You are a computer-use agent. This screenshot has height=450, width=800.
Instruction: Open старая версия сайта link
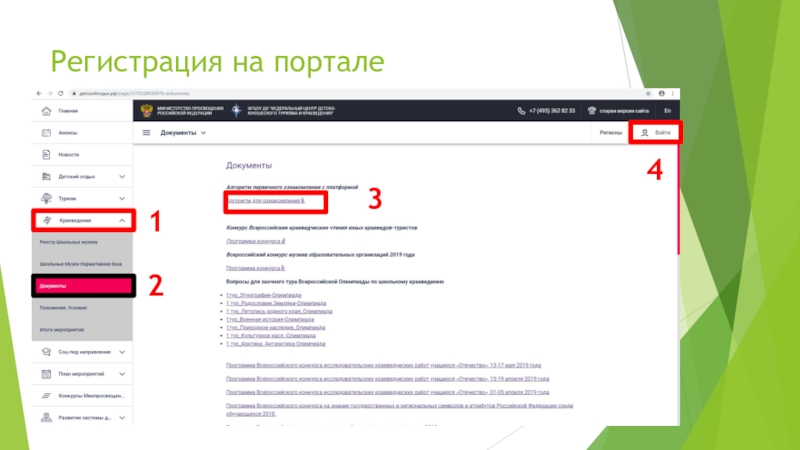[x=618, y=111]
